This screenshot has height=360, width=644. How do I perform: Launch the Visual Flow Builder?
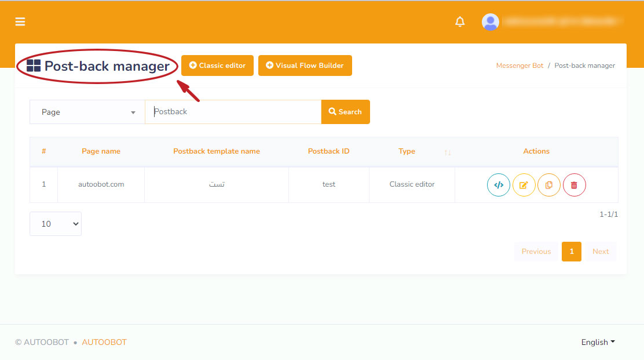coord(305,66)
